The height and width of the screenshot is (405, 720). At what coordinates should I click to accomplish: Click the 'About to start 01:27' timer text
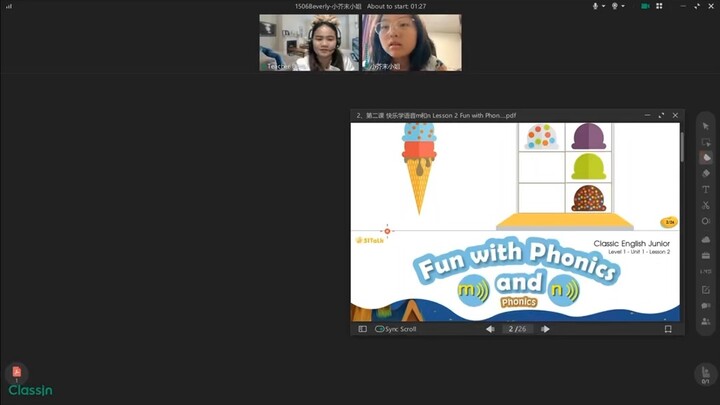pos(396,6)
